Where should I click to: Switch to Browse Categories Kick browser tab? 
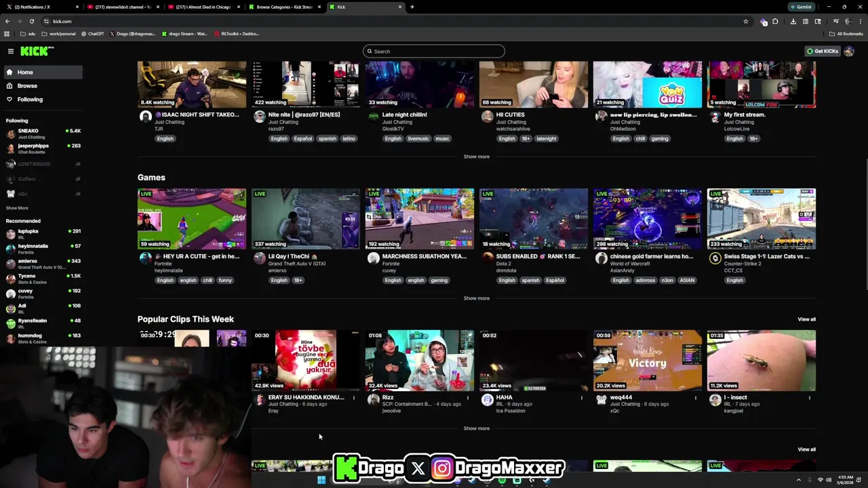285,7
